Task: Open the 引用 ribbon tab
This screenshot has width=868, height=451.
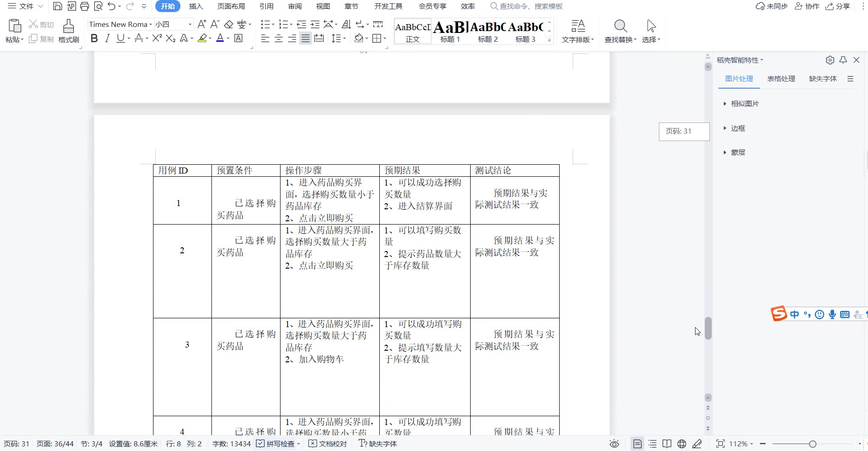Action: coord(267,6)
